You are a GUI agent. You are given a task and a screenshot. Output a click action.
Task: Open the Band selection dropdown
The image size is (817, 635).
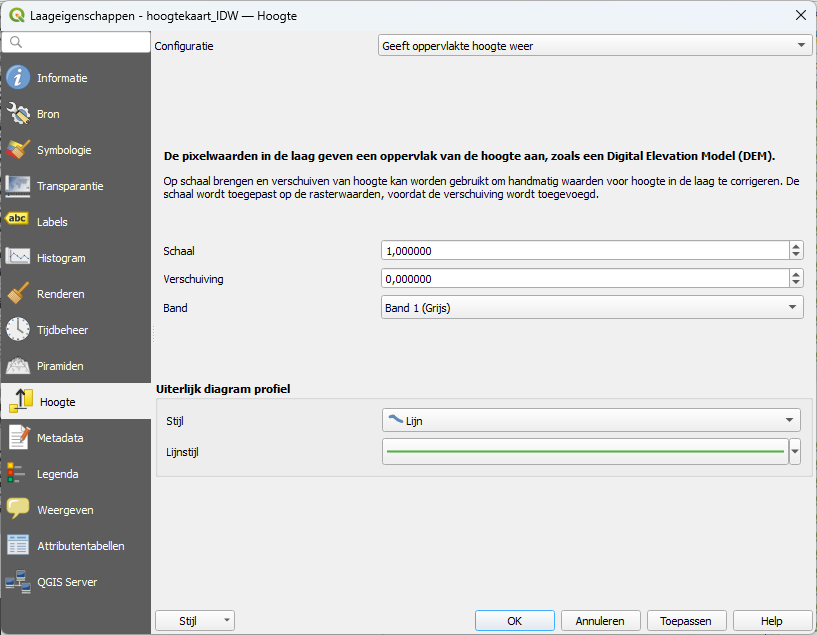tap(592, 308)
